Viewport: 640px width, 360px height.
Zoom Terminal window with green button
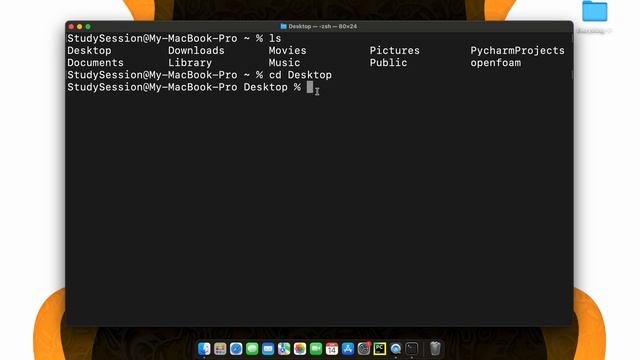[88, 27]
